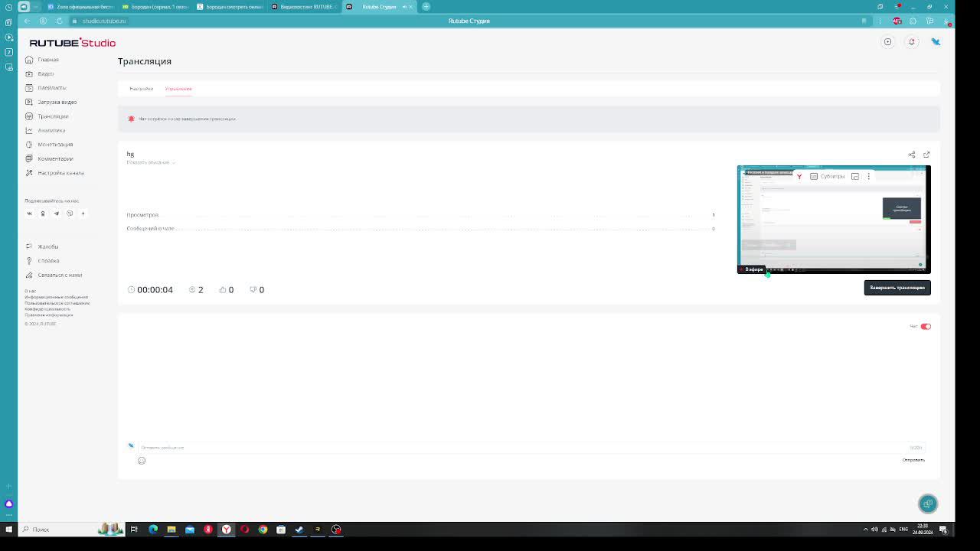Open Конфиденциальность footer link
This screenshot has width=980, height=551.
47,309
